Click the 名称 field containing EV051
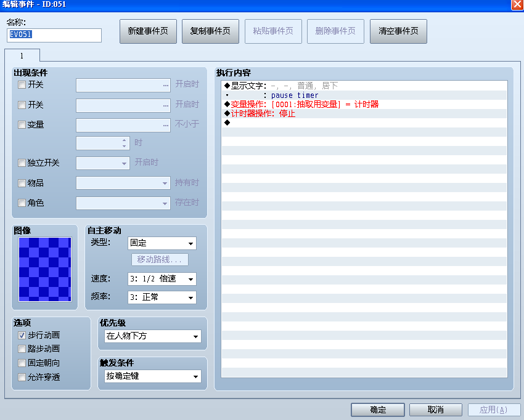Viewport: 524px width, 420px height. pyautogui.click(x=54, y=35)
